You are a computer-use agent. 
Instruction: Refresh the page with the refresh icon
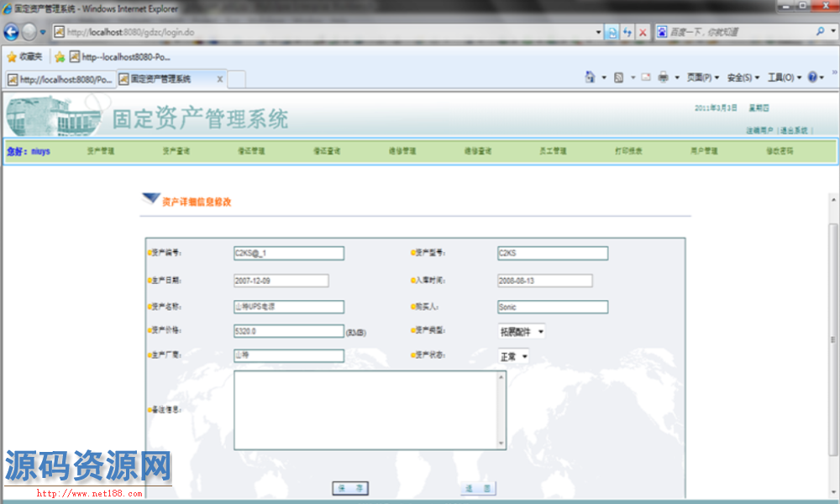click(x=627, y=32)
